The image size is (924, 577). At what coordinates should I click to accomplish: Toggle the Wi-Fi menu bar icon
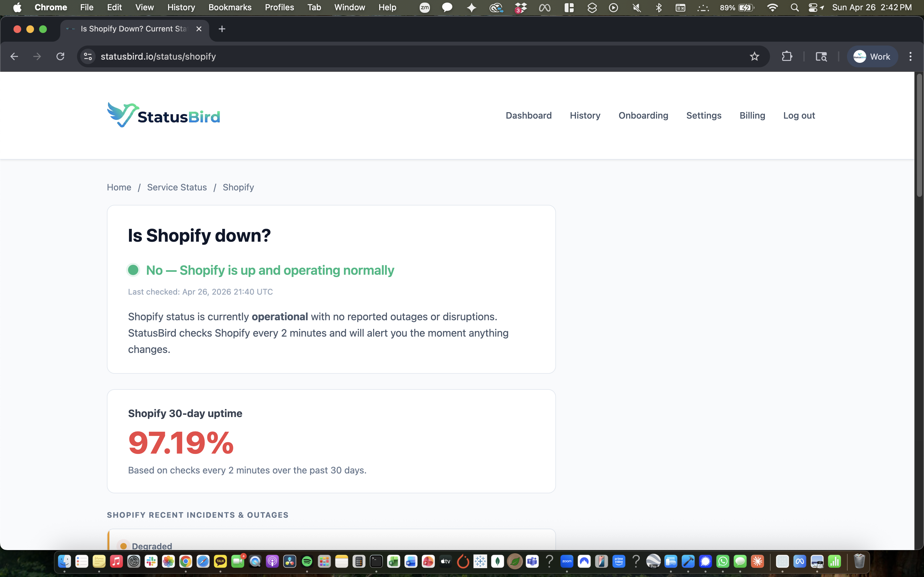773,8
